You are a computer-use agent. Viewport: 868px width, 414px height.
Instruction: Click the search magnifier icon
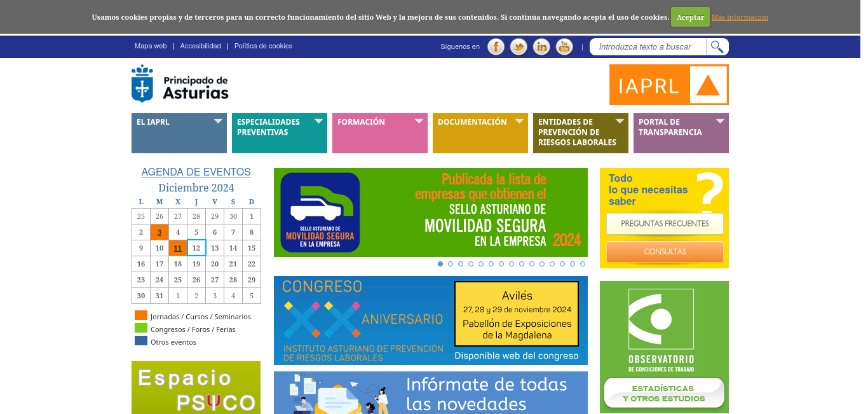(717, 46)
